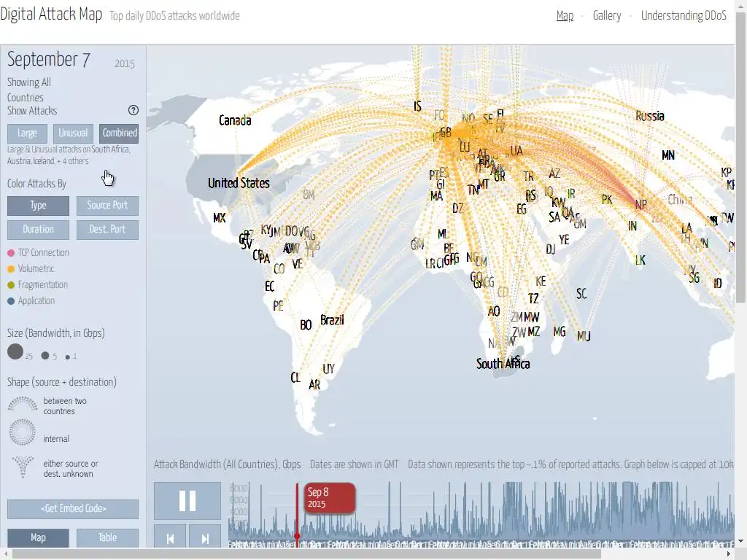
Task: Click the YE country label
Action: coord(564,239)
